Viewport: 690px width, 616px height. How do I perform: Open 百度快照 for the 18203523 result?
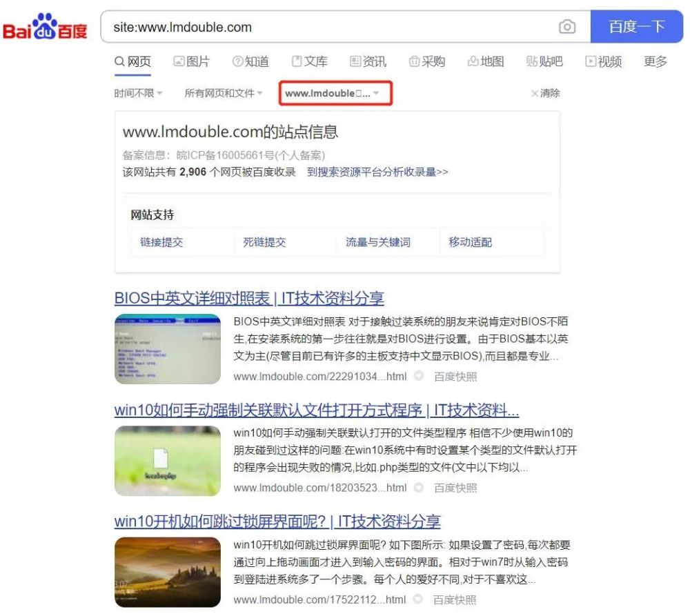(x=455, y=488)
